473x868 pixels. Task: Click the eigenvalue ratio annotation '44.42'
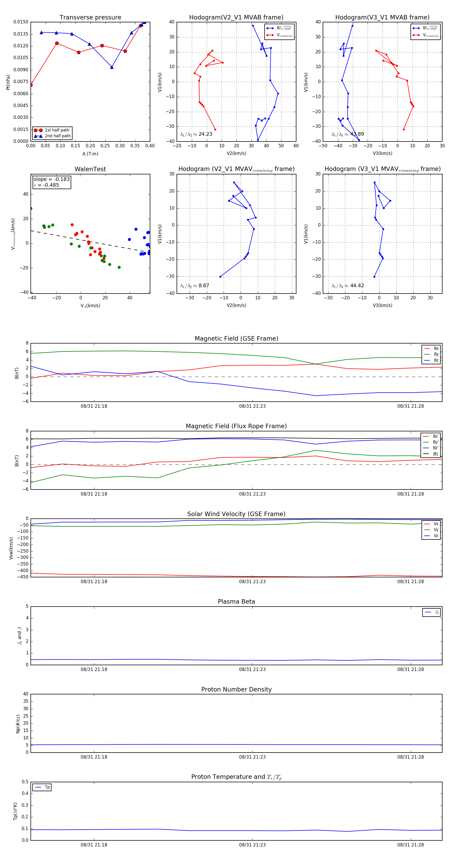point(348,286)
